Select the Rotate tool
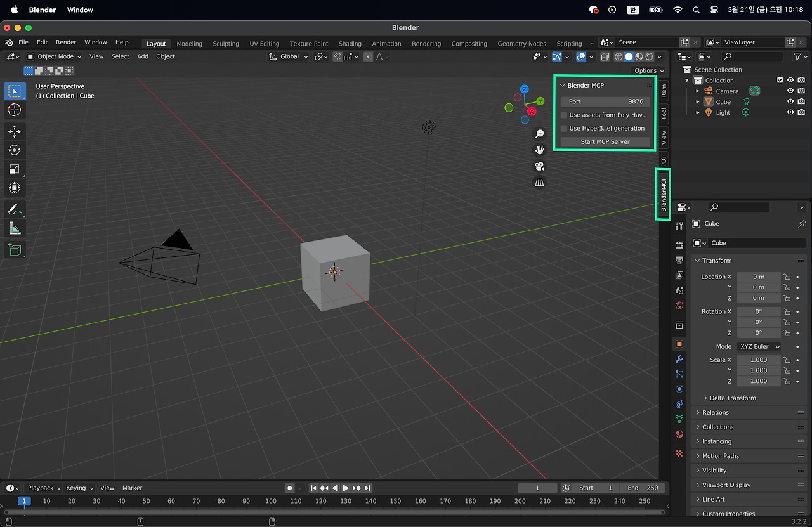This screenshot has height=527, width=812. 15,150
